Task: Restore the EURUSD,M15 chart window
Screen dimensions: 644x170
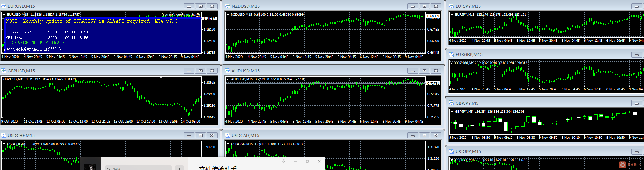Action: pyautogui.click(x=200, y=6)
